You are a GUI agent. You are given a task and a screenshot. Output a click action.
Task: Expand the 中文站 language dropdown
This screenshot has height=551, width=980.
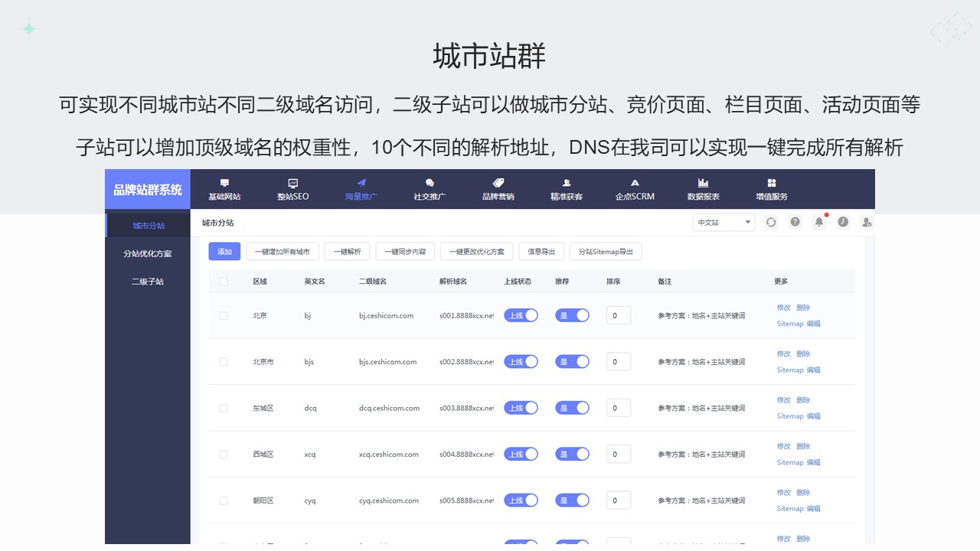pos(724,222)
